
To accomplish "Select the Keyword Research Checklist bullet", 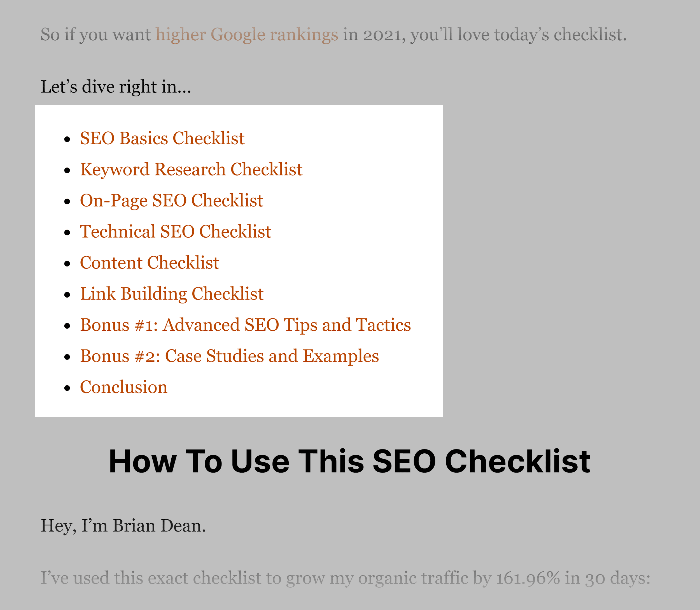I will click(x=192, y=169).
